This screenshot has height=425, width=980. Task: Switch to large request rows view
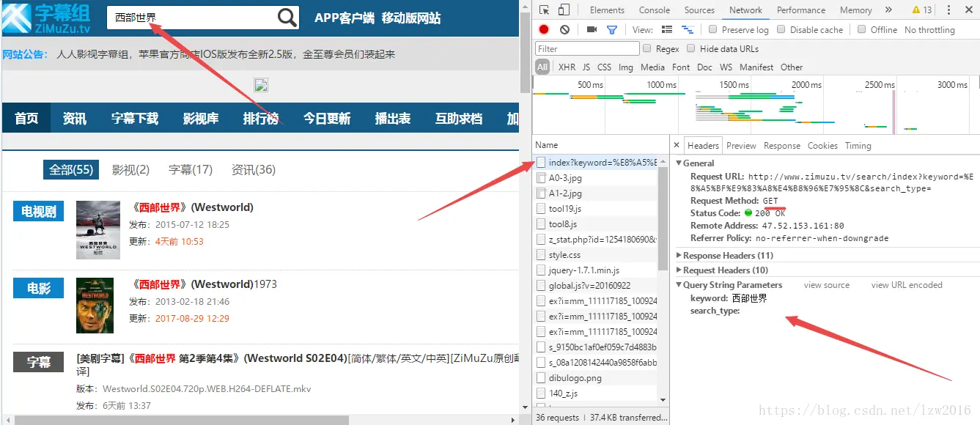coord(667,29)
